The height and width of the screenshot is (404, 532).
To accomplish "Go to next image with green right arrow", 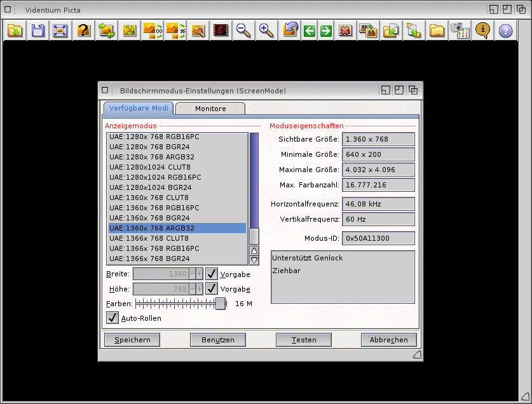I will click(x=325, y=31).
